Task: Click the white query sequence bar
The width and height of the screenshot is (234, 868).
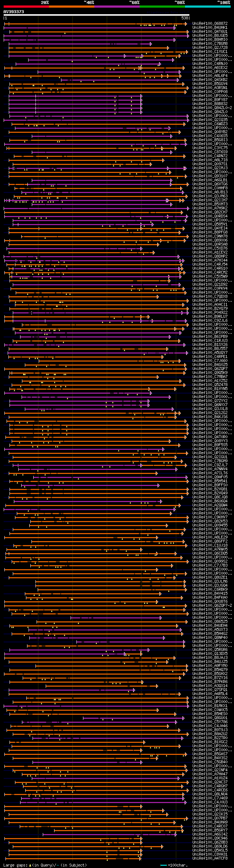Action: click(97, 15)
